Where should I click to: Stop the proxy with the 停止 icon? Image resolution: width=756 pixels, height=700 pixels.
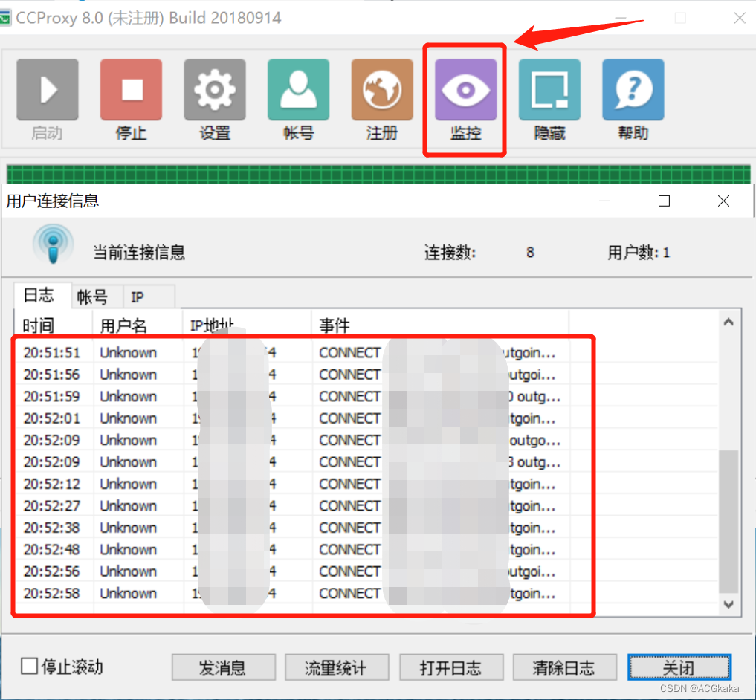coord(131,90)
